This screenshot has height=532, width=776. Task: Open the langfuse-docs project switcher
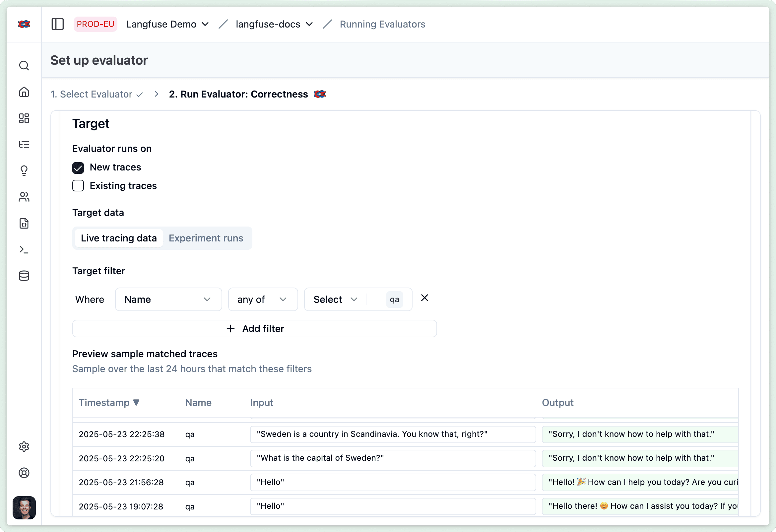(x=274, y=24)
